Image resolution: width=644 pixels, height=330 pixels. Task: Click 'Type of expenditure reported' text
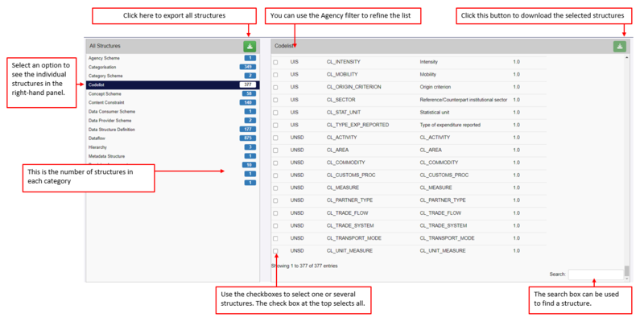click(x=450, y=125)
